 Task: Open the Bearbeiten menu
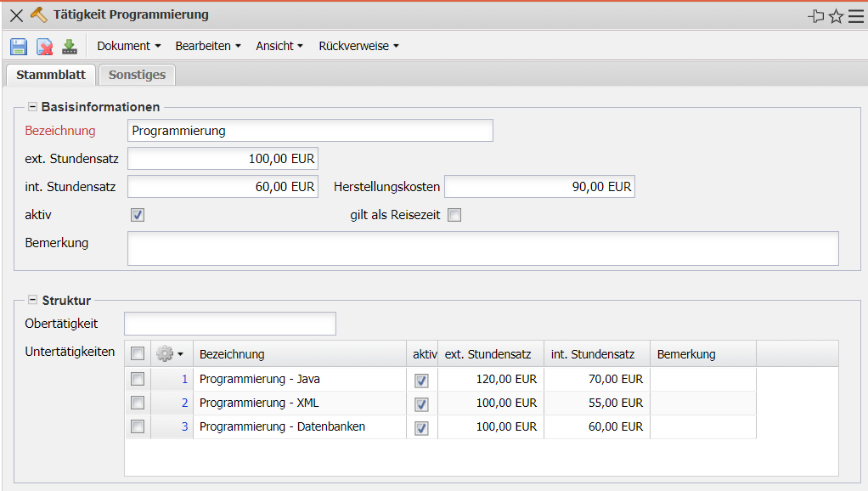(x=208, y=46)
